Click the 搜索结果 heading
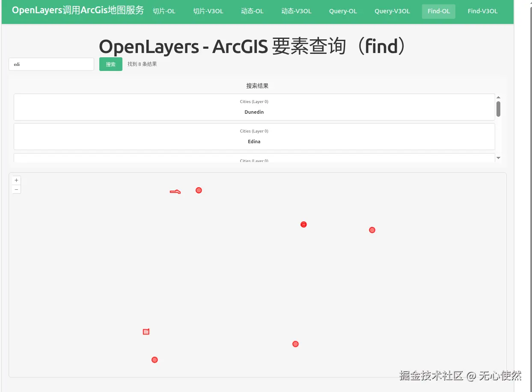The width and height of the screenshot is (532, 392). point(257,86)
